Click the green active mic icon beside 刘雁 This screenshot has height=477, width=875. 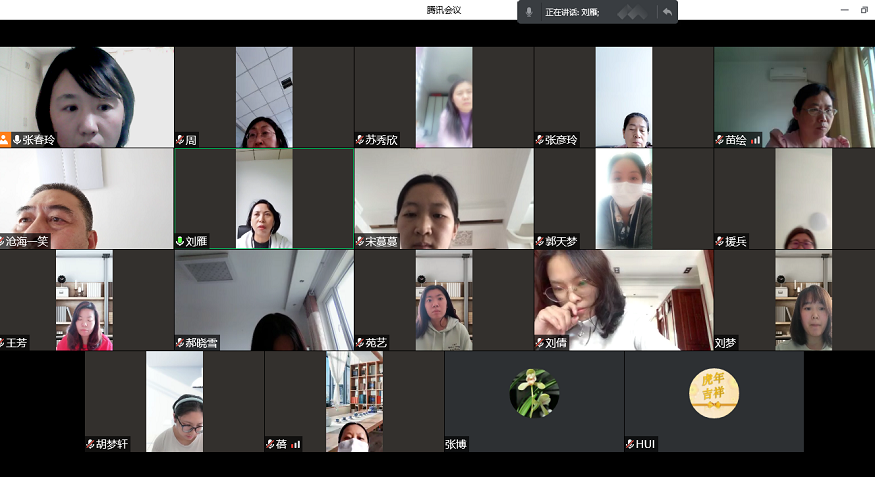point(180,241)
